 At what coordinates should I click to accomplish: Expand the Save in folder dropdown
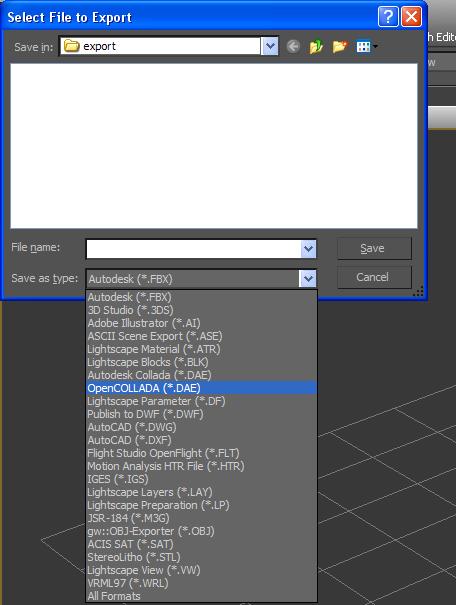click(270, 46)
